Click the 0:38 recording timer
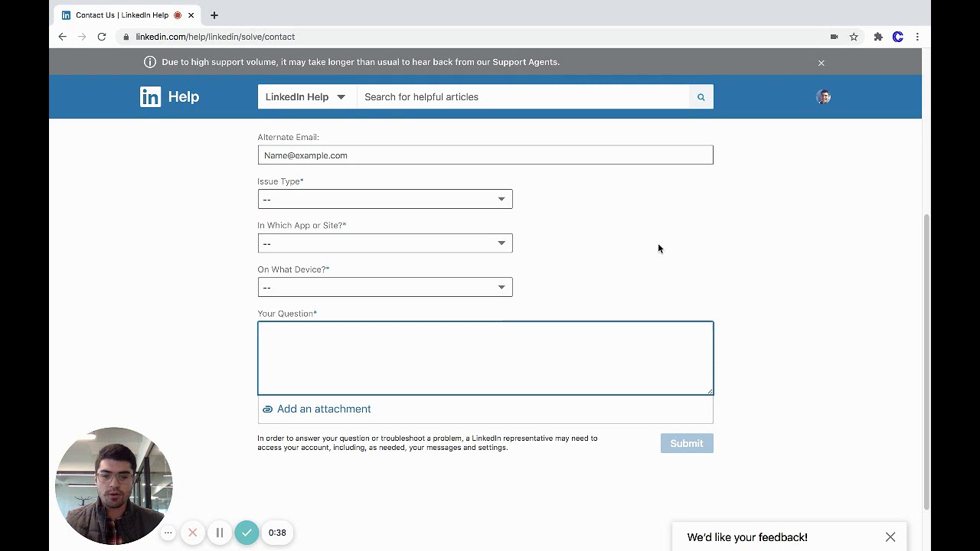This screenshot has width=980, height=551. pos(277,533)
